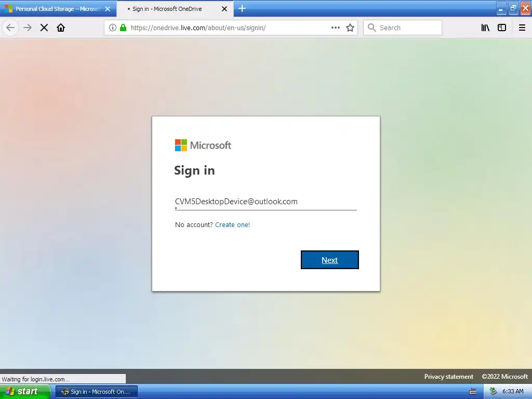Open the Privacy statement link
This screenshot has width=532, height=399.
448,377
